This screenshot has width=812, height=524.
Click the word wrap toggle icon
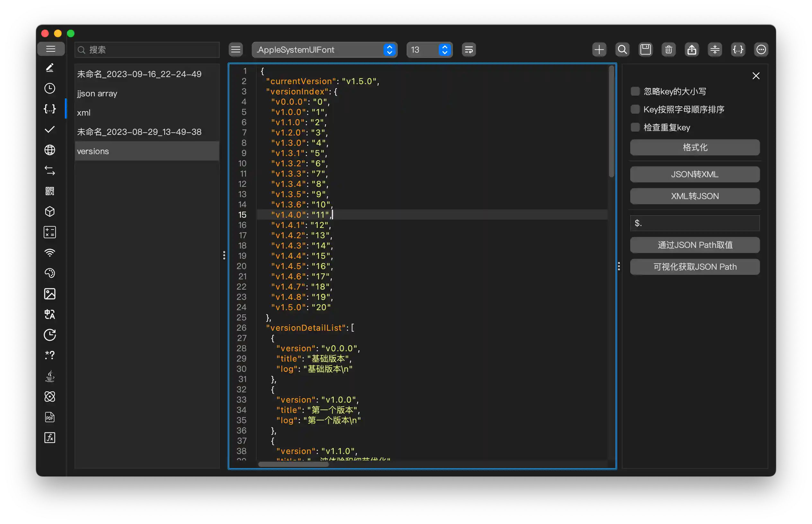tap(469, 50)
